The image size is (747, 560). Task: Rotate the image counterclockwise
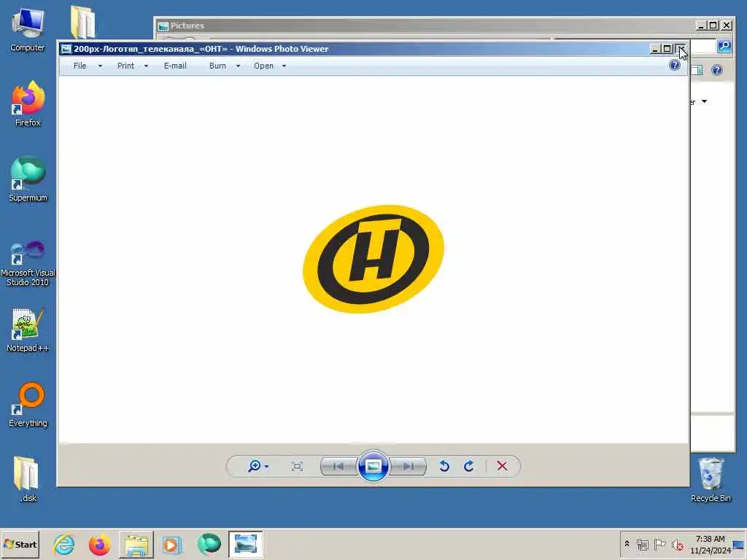click(444, 466)
